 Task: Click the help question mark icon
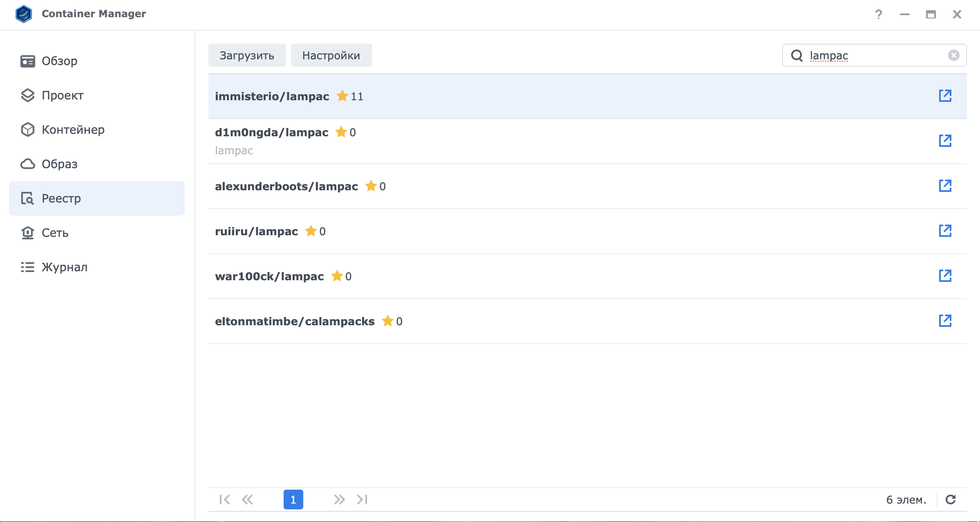click(878, 14)
